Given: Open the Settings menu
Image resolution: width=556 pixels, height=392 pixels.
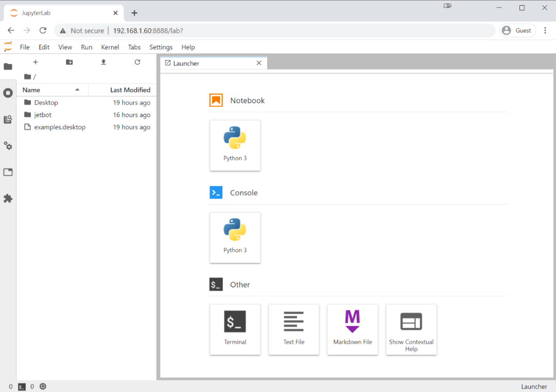Looking at the screenshot, I should point(161,47).
